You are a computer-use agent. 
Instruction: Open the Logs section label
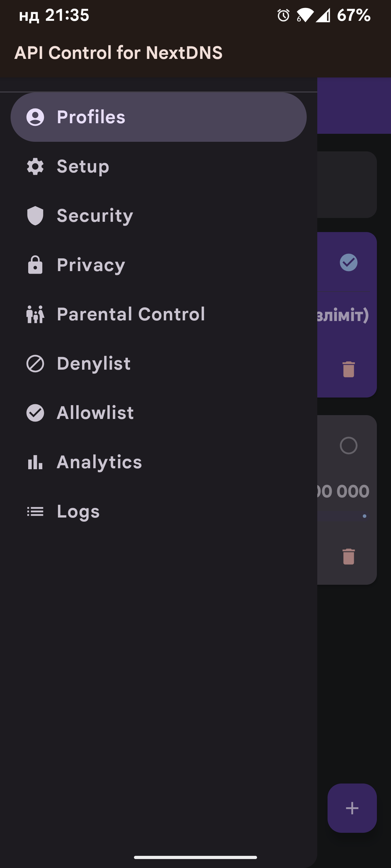pyautogui.click(x=78, y=511)
